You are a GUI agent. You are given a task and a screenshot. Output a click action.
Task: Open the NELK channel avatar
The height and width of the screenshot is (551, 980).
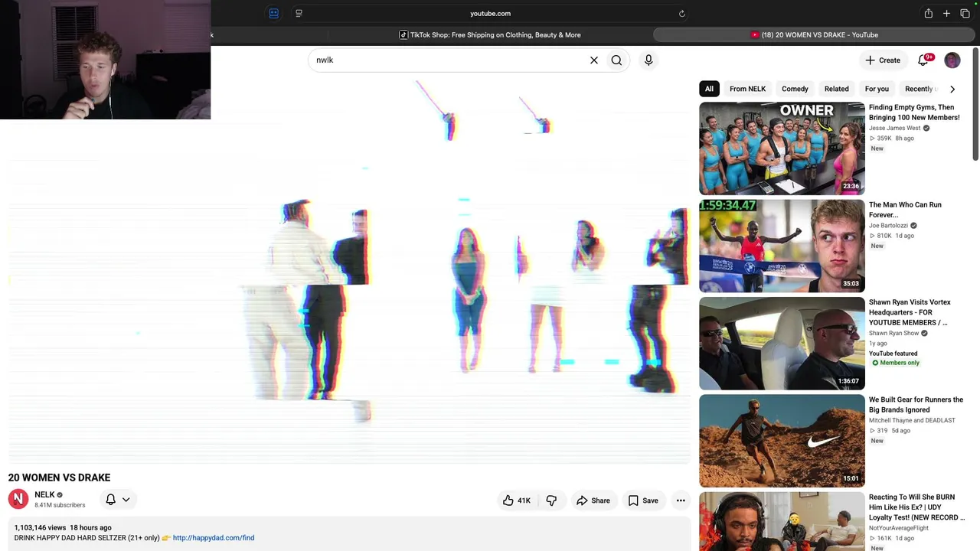click(18, 499)
